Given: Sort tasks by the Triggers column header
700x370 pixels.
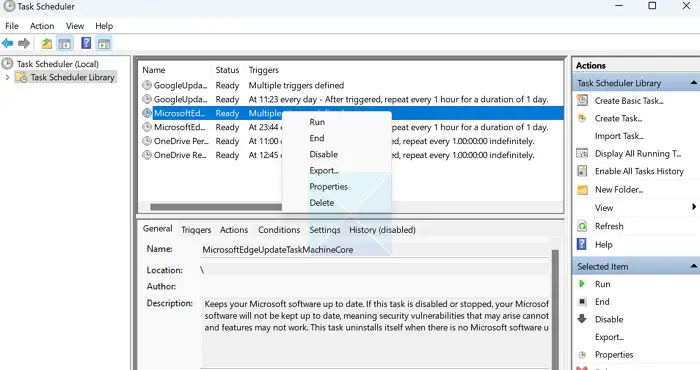Looking at the screenshot, I should 263,70.
